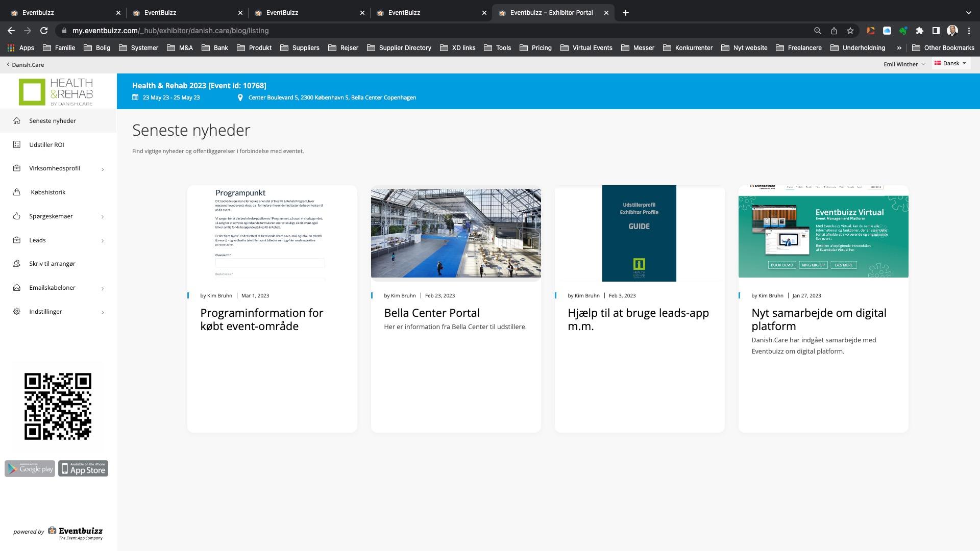This screenshot has height=551, width=980.
Task: Click the thumbs-up icon beside Spørgeskemaer
Action: pos(17,216)
